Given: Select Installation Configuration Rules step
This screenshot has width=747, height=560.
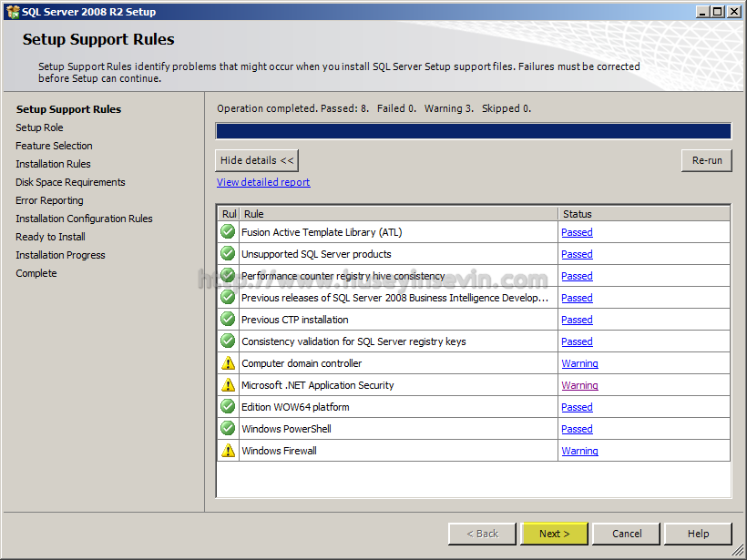Looking at the screenshot, I should (x=84, y=219).
